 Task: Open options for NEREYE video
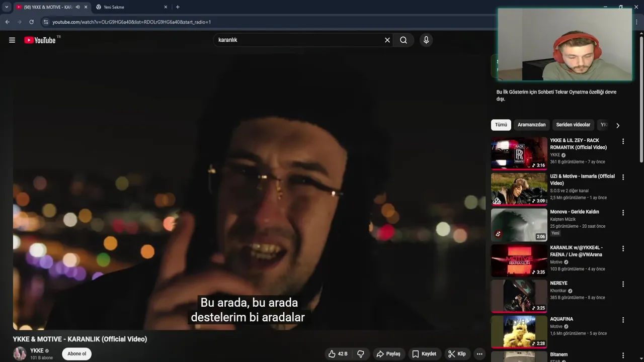pos(623,285)
